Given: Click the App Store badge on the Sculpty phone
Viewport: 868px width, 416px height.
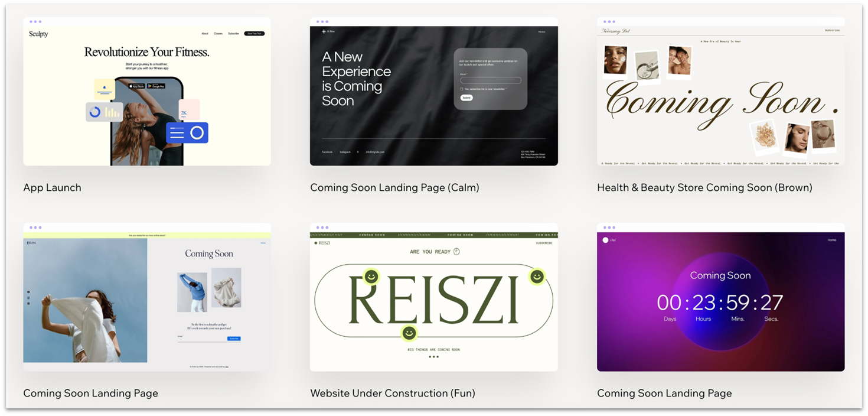Looking at the screenshot, I should click(138, 86).
